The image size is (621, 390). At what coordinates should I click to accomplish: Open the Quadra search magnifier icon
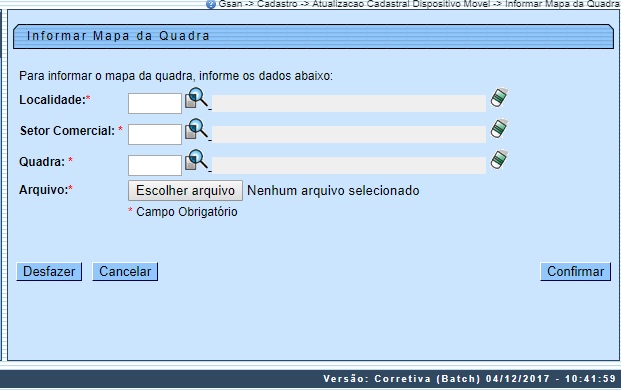[x=196, y=160]
